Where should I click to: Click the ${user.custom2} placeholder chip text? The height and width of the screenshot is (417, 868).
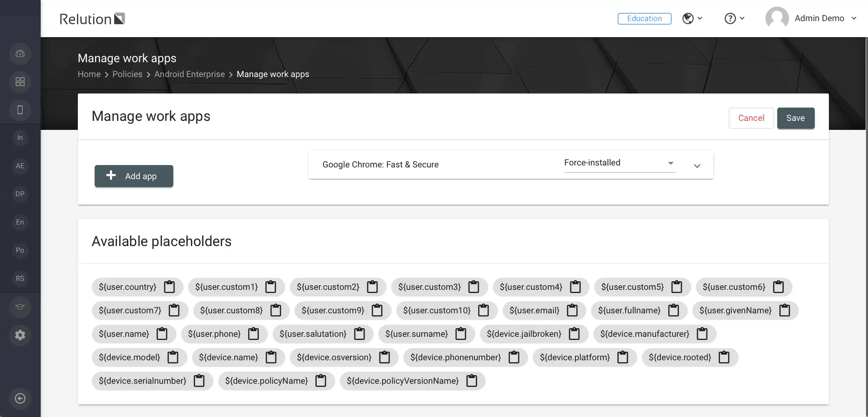[x=328, y=287]
